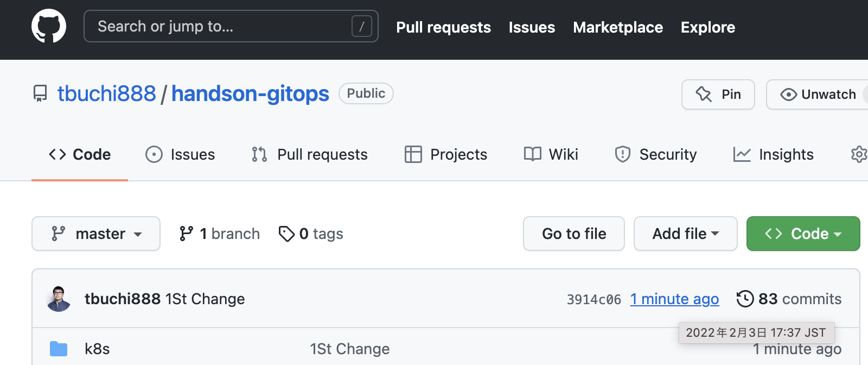
Task: Expand the green Code dropdown
Action: tap(803, 234)
